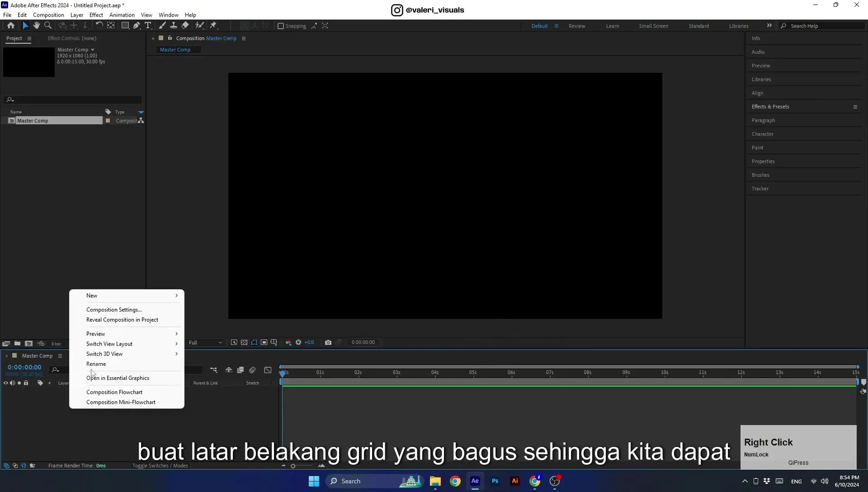Viewport: 868px width, 492px height.
Task: Select the Rotation tool
Action: [x=99, y=26]
